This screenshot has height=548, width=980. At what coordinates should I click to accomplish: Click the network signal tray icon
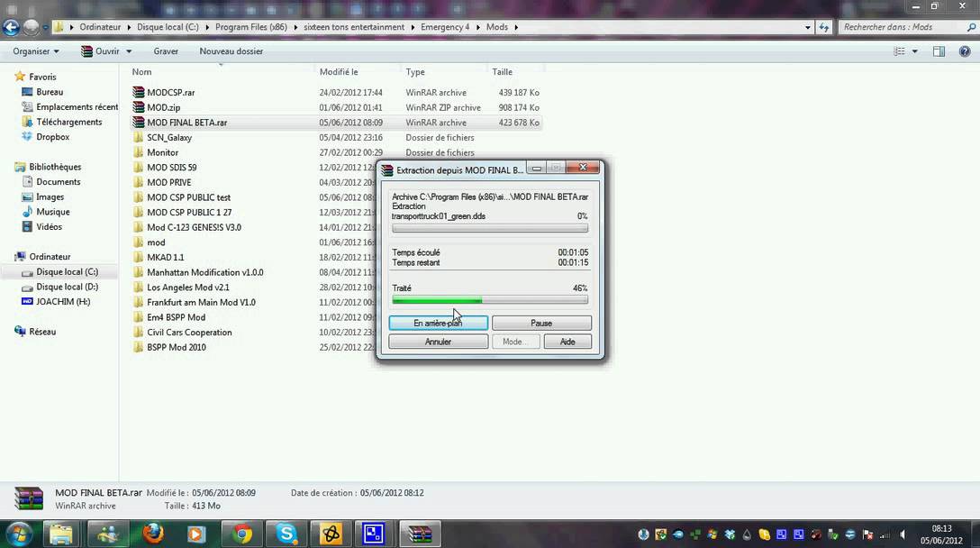tap(885, 534)
